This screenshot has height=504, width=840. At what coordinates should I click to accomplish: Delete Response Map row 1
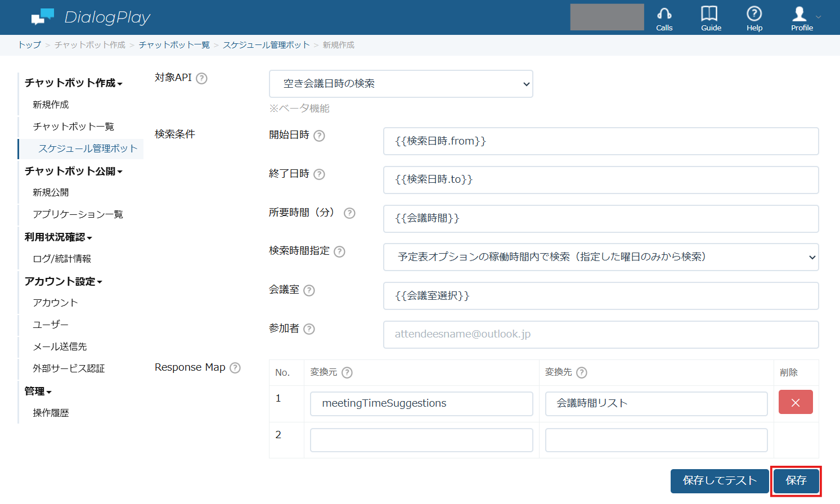tap(796, 402)
